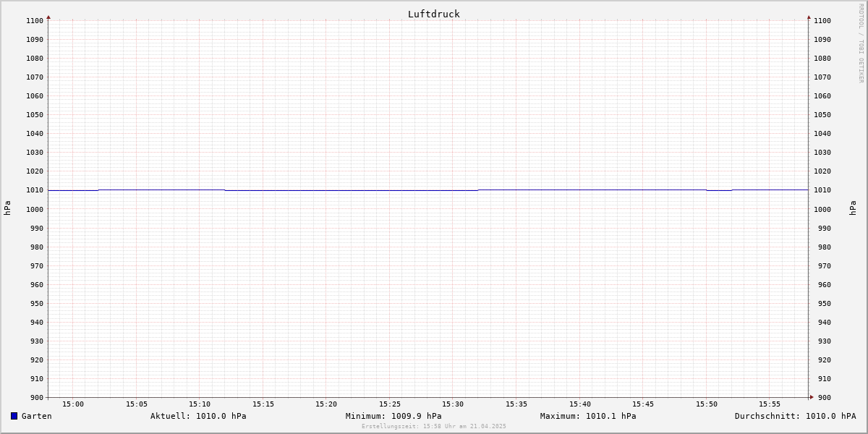The image size is (868, 434).
Task: Click the 1050 label on the left axis
Action: [x=35, y=115]
